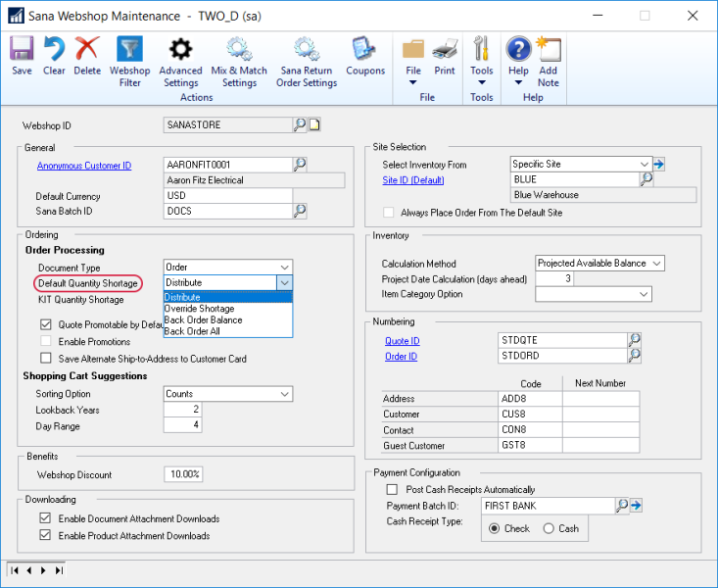Toggle Enable Document Attachment Downloads

pos(45,518)
